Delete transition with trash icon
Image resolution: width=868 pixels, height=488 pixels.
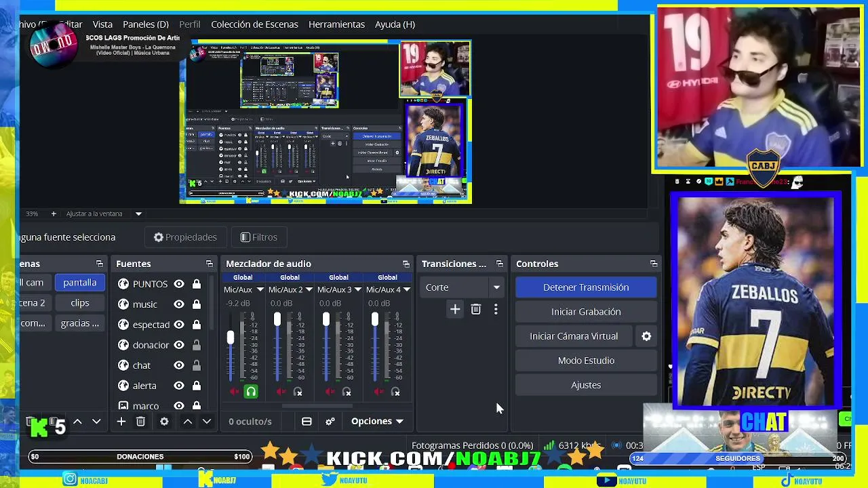point(476,310)
